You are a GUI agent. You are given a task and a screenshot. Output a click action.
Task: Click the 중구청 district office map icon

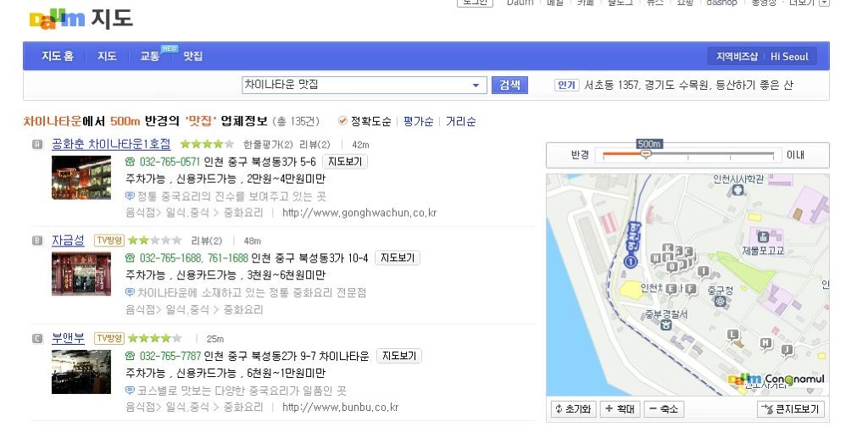click(x=720, y=302)
